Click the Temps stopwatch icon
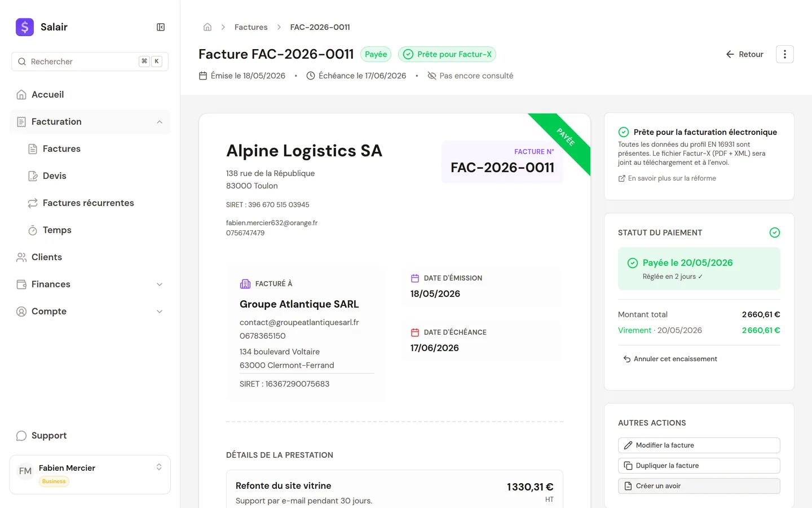812x508 pixels. [33, 230]
